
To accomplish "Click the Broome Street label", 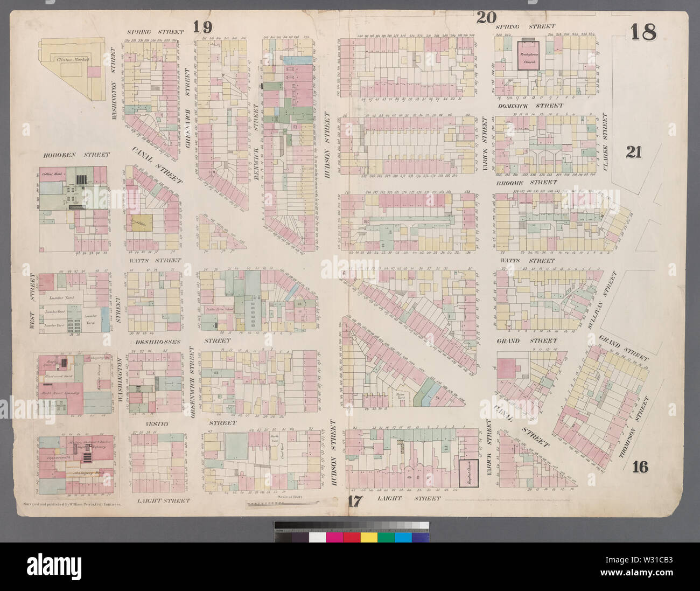I will click(x=527, y=183).
